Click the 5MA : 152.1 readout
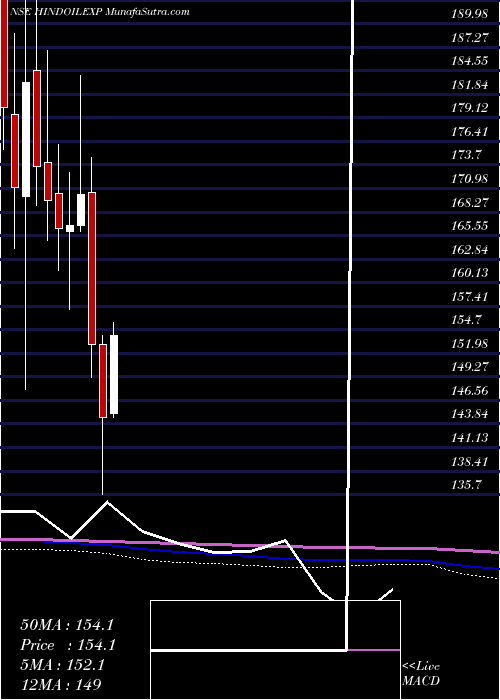Screen dimensions: 500x700 pos(62,665)
